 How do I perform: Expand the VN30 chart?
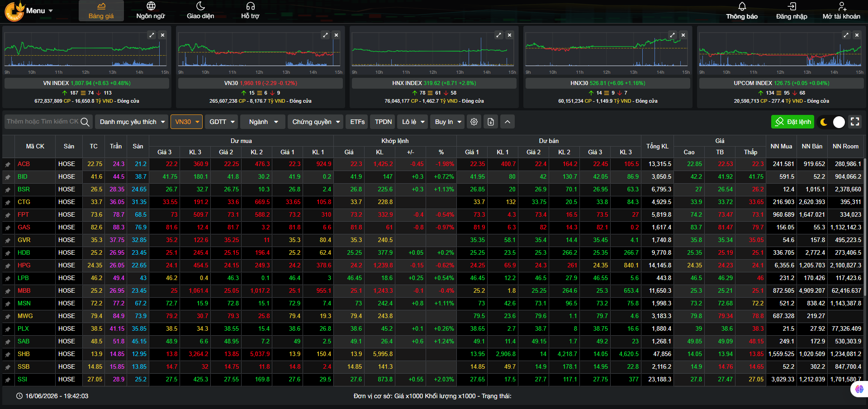(325, 35)
